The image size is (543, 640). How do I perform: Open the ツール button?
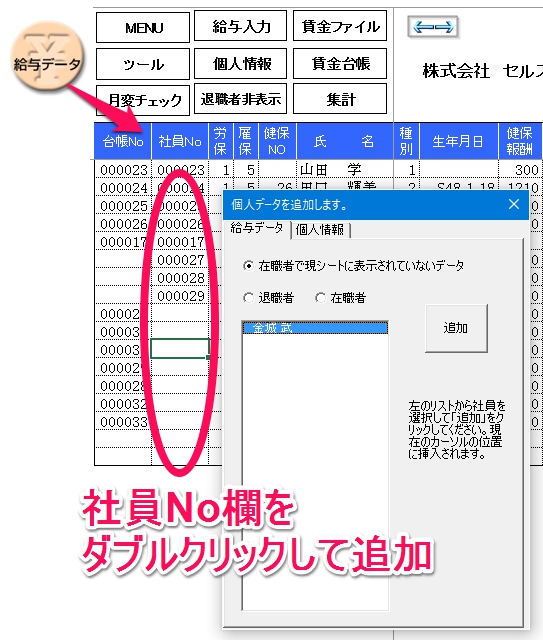(x=143, y=64)
